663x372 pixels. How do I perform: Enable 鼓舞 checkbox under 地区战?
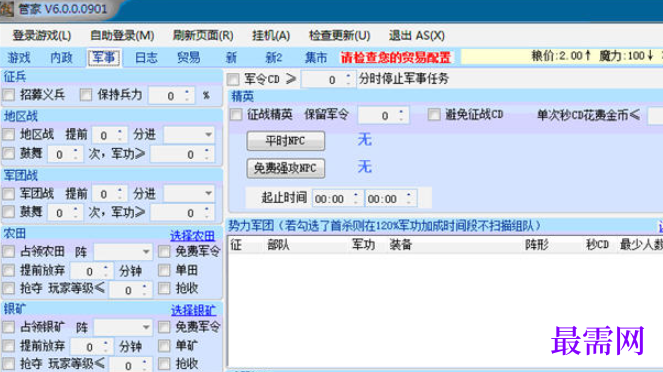click(x=9, y=153)
